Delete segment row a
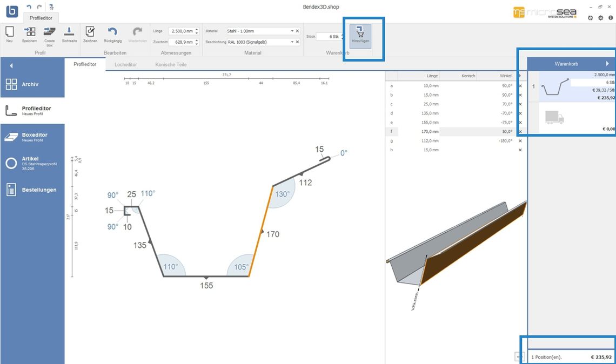The width and height of the screenshot is (616, 364). click(520, 86)
